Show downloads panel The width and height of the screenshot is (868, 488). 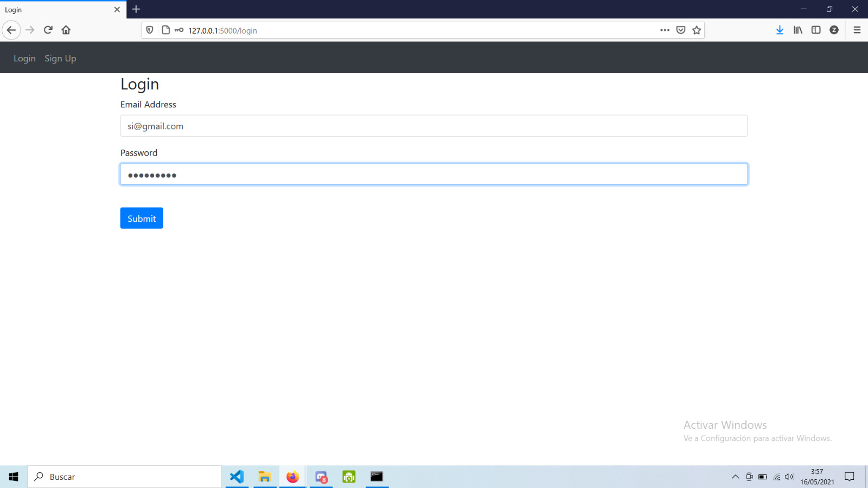[x=780, y=30]
